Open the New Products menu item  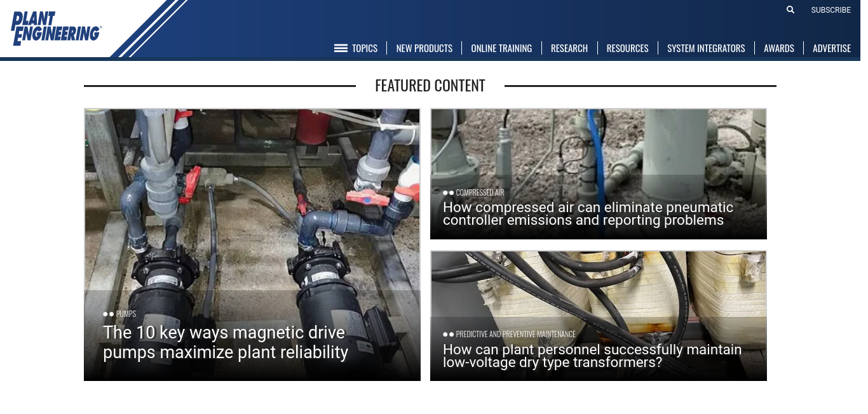[x=424, y=48]
